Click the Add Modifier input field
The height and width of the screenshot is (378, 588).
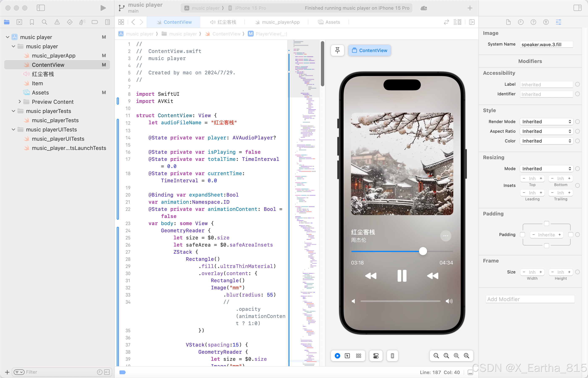[530, 299]
